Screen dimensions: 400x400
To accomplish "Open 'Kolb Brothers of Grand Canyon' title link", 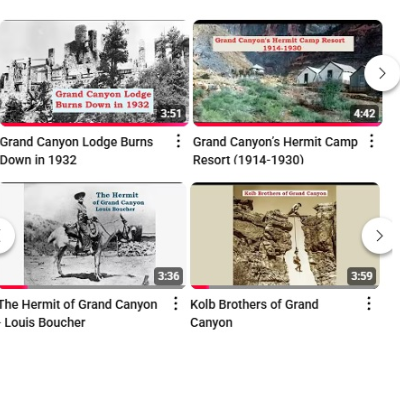I will click(254, 313).
